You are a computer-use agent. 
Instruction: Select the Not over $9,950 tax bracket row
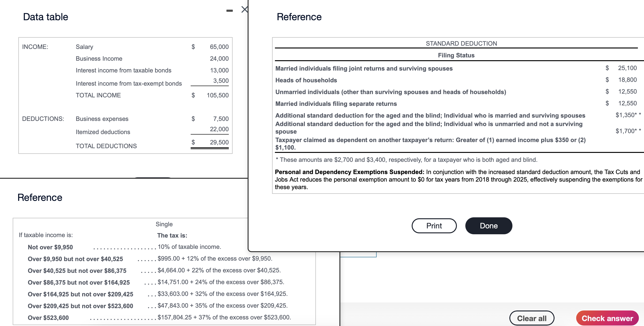(50, 247)
